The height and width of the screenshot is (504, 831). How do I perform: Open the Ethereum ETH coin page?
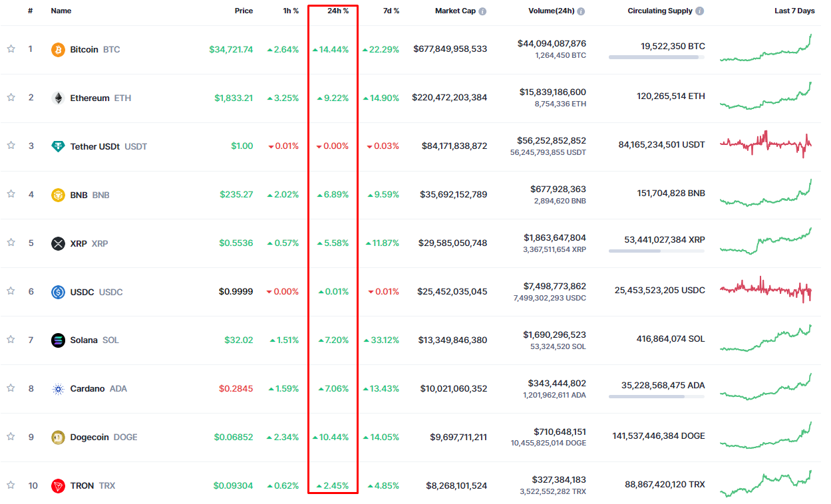[100, 98]
